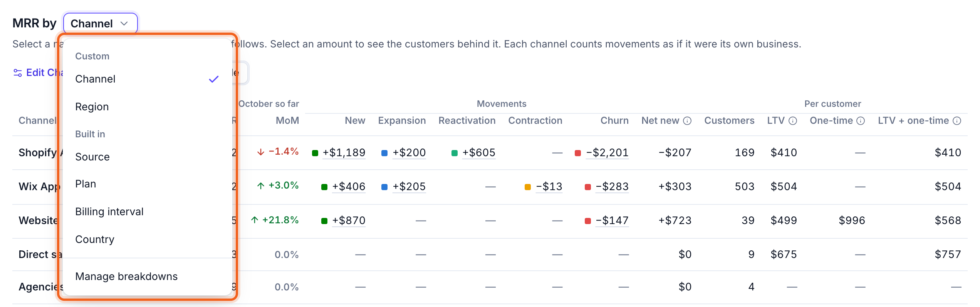This screenshot has height=307, width=980.
Task: Select Source from Built in list
Action: [x=147, y=157]
